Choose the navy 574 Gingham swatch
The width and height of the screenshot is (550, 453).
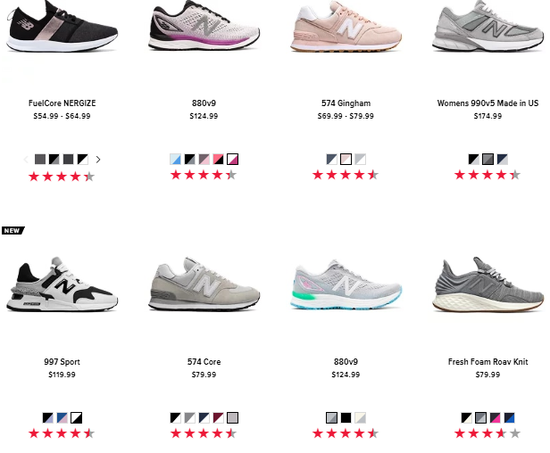point(331,159)
